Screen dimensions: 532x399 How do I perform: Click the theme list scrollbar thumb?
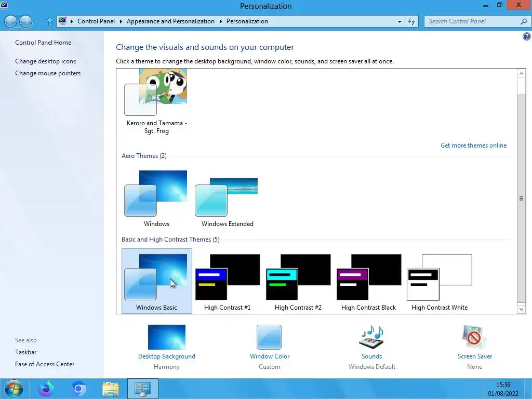[521, 198]
